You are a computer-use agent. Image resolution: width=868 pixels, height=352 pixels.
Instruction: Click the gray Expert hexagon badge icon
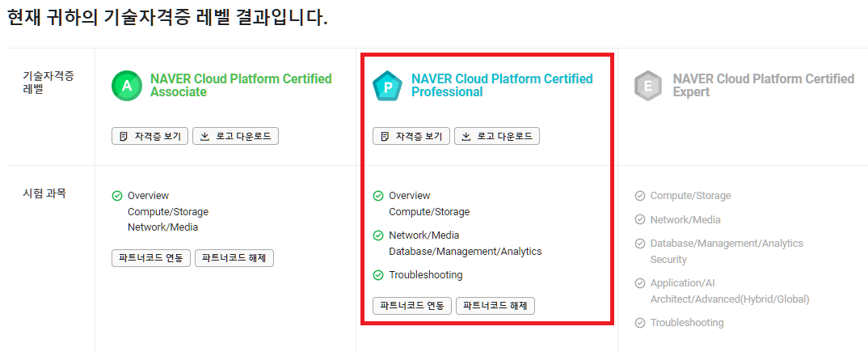(648, 85)
